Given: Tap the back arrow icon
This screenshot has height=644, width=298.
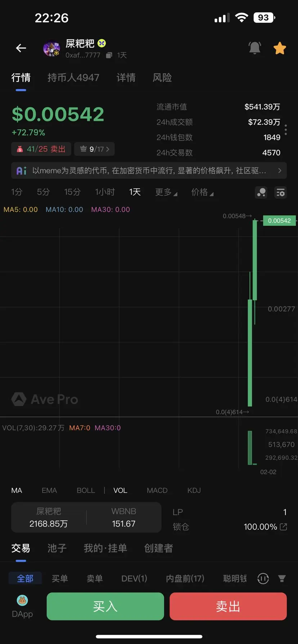Looking at the screenshot, I should point(21,48).
